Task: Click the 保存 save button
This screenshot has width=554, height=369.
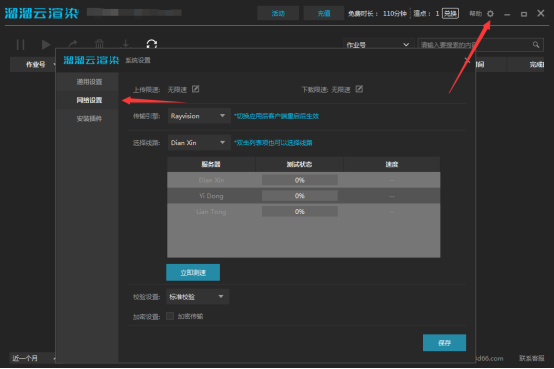Action: (x=444, y=342)
